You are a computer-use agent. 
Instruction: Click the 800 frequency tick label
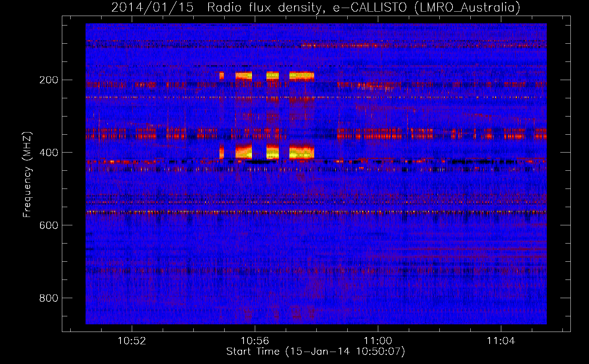click(49, 298)
